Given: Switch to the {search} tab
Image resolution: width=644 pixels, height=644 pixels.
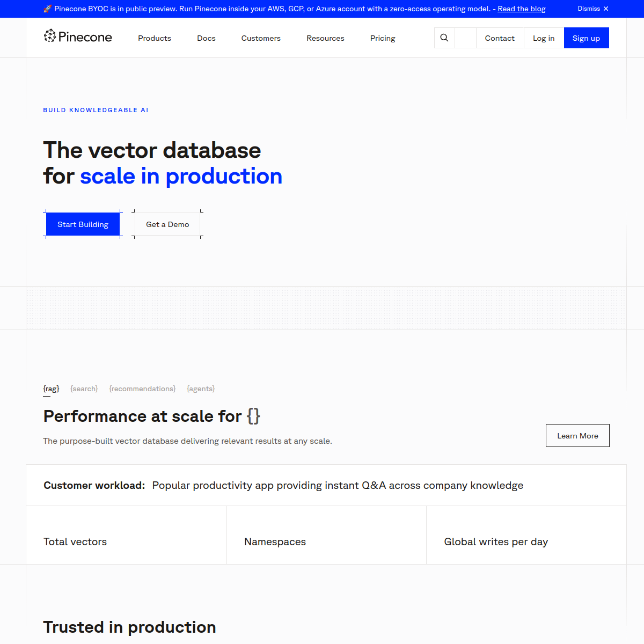Looking at the screenshot, I should [84, 389].
